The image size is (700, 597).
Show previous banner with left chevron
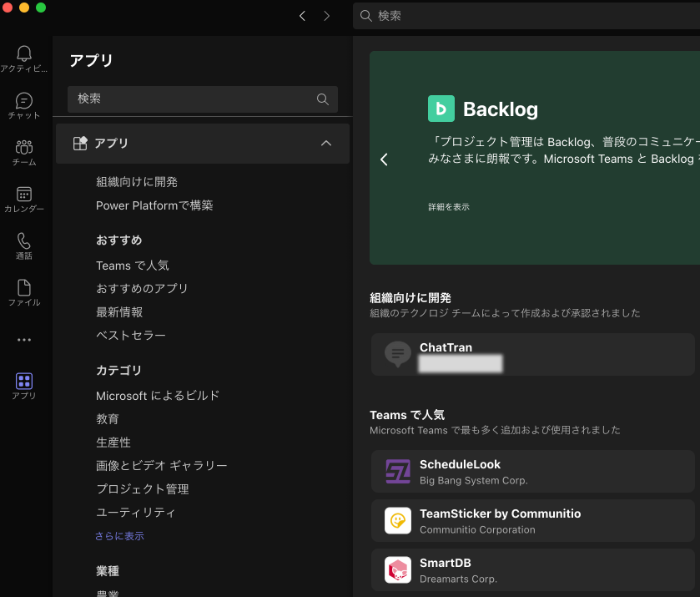click(x=384, y=159)
